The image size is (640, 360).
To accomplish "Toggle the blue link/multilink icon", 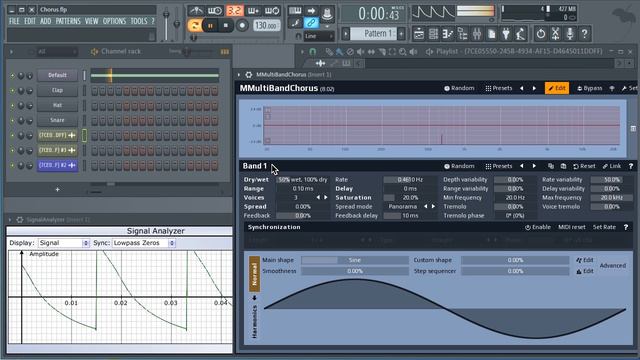I will tap(311, 23).
